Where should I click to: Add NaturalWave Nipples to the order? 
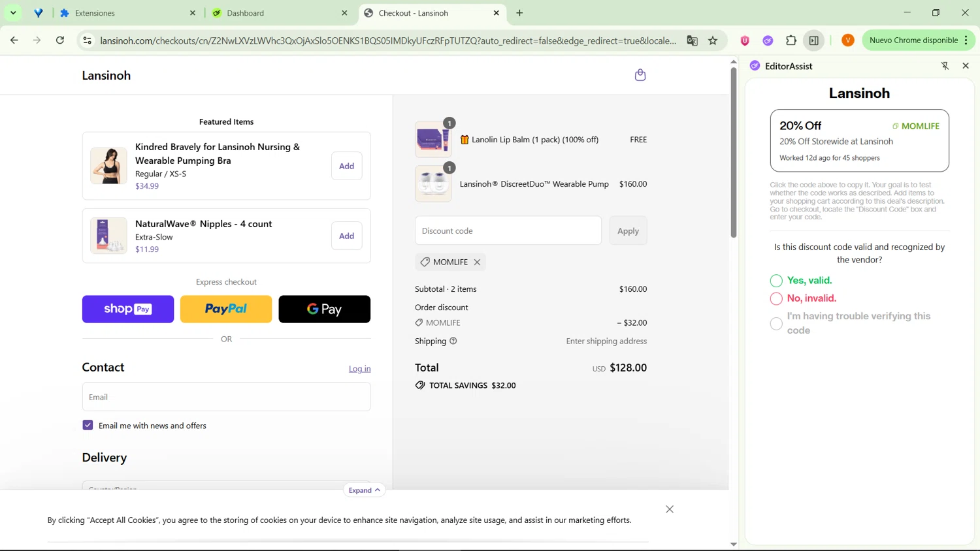click(346, 236)
